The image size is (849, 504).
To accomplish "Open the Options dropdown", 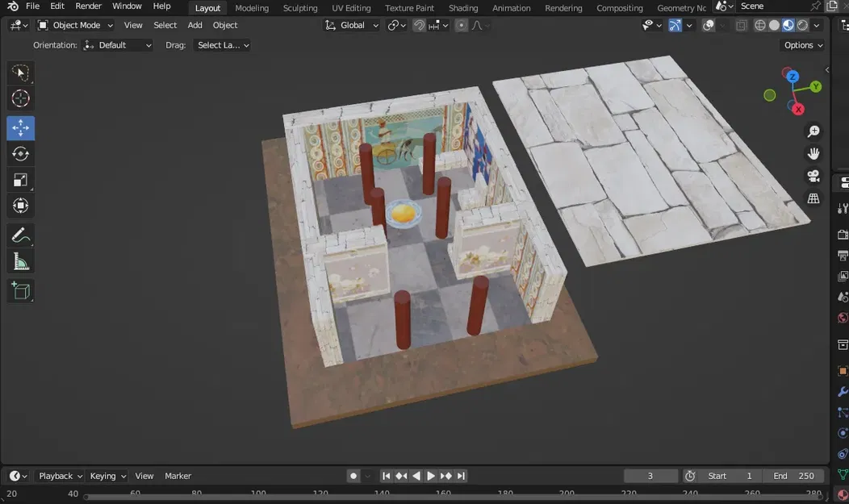I will 802,45.
